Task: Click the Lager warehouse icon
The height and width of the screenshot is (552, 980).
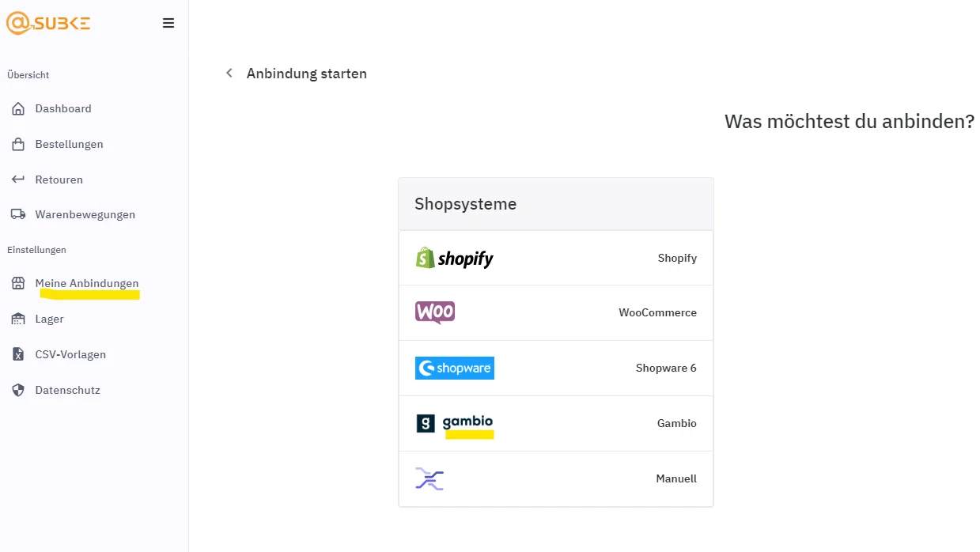Action: (18, 319)
